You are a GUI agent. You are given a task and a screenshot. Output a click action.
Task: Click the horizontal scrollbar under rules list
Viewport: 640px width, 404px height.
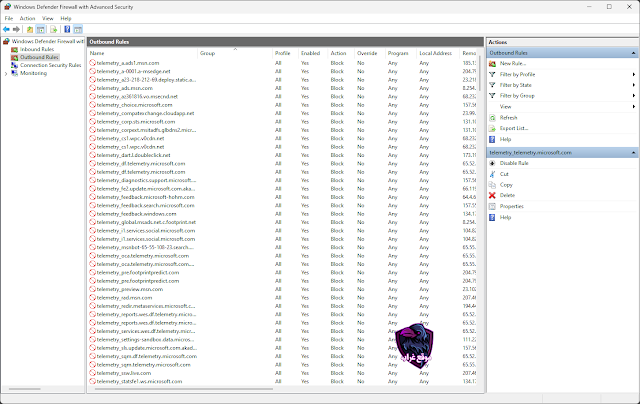click(184, 389)
